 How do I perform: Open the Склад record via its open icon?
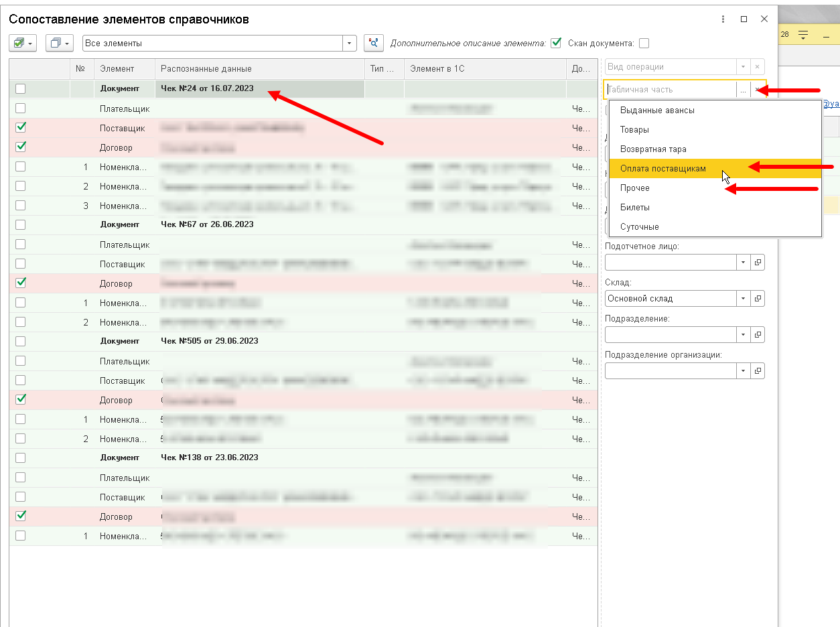click(758, 298)
